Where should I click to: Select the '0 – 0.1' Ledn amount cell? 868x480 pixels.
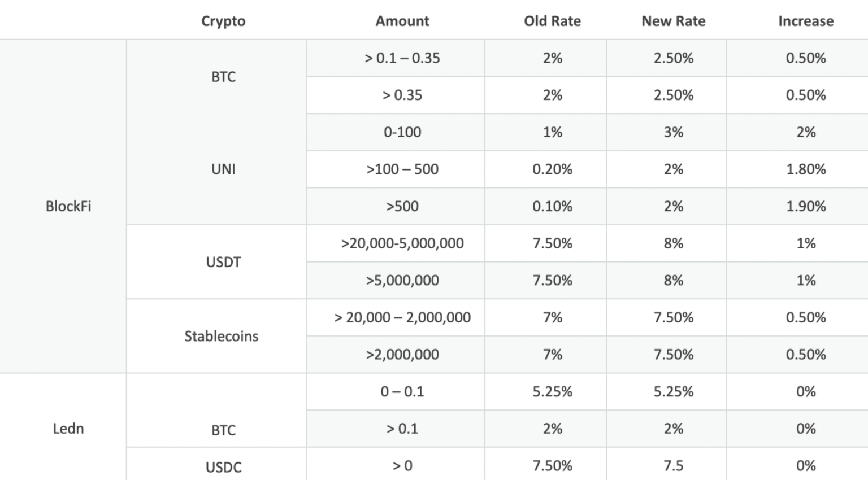click(x=402, y=391)
